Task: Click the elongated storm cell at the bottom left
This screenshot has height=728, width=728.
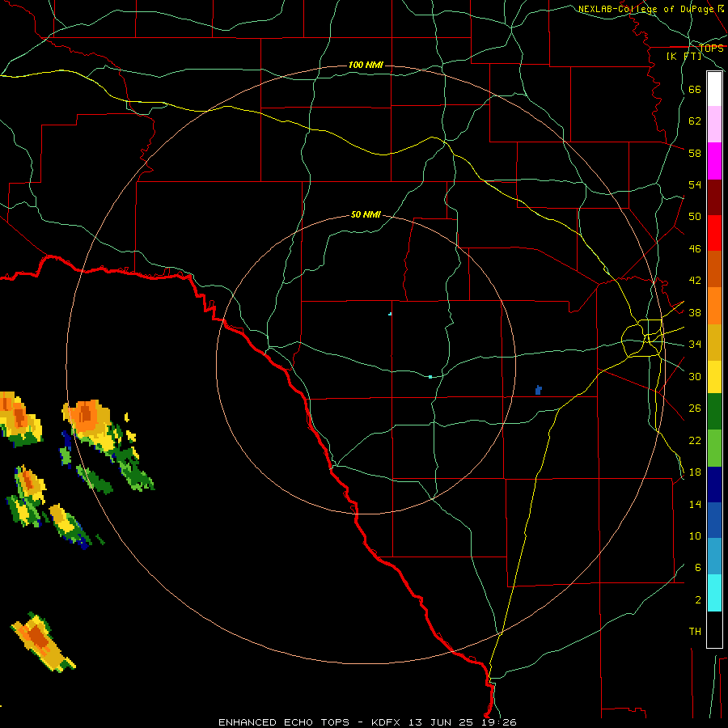Action: [x=42, y=642]
